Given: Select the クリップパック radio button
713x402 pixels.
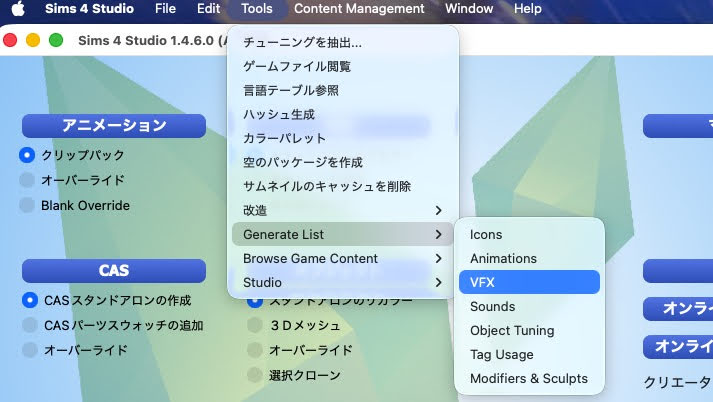Looking at the screenshot, I should (x=27, y=155).
